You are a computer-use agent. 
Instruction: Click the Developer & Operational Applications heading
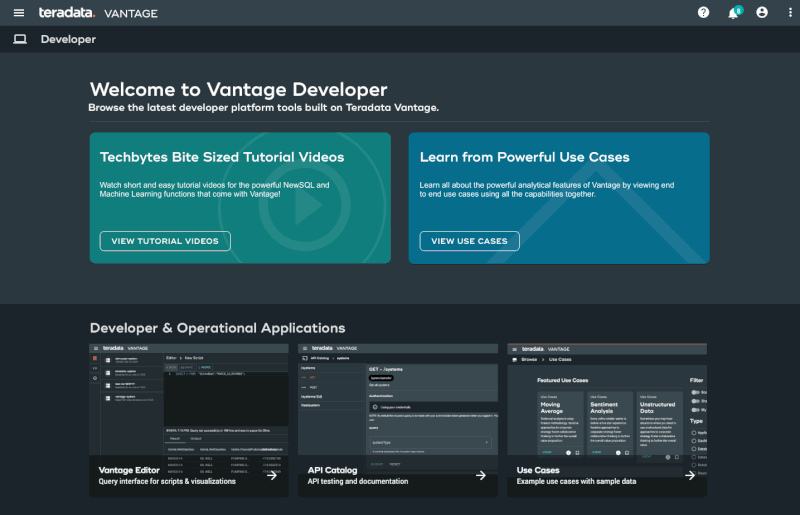[x=217, y=328]
